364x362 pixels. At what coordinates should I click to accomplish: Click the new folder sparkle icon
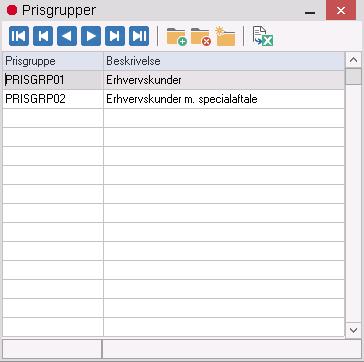225,36
